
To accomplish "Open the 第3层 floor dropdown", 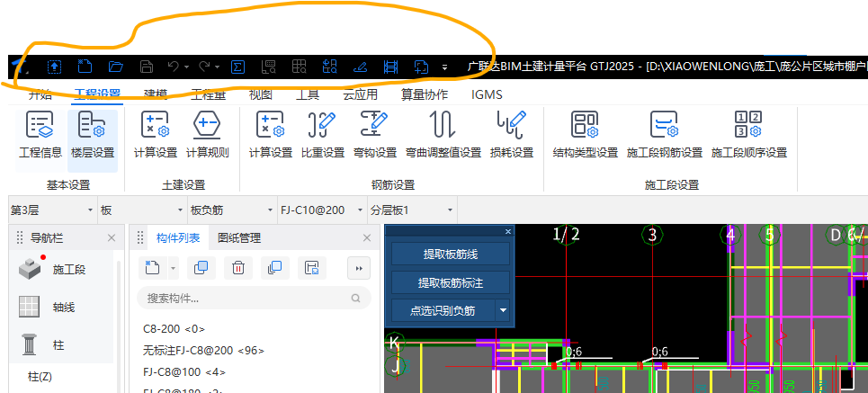I will point(52,210).
